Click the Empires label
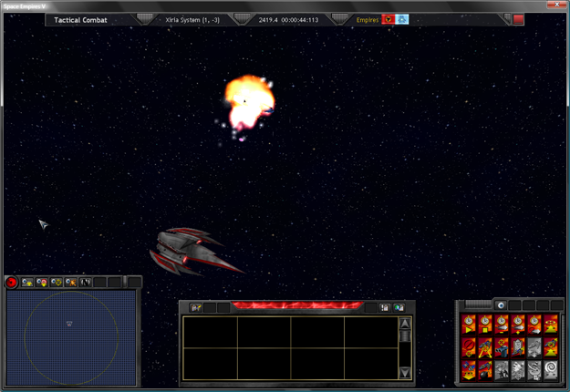 point(368,20)
